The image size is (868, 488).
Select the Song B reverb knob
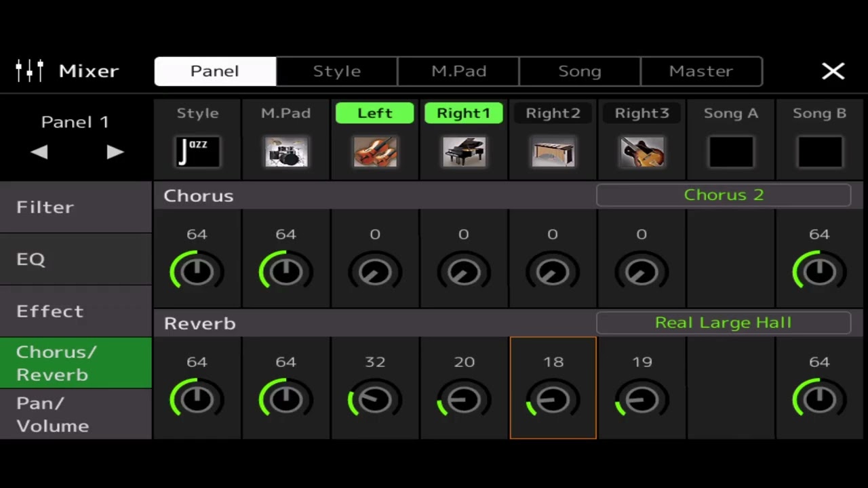(819, 399)
